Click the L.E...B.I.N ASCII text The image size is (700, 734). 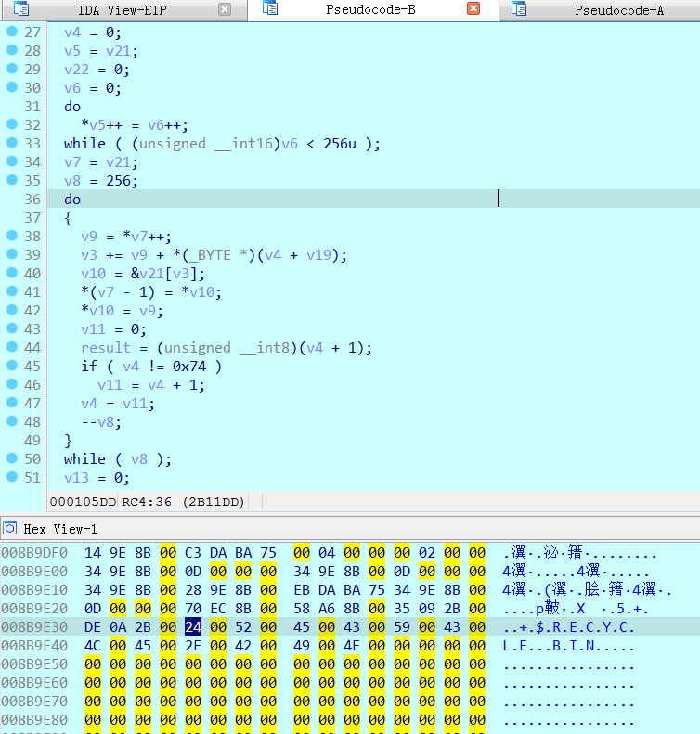568,645
